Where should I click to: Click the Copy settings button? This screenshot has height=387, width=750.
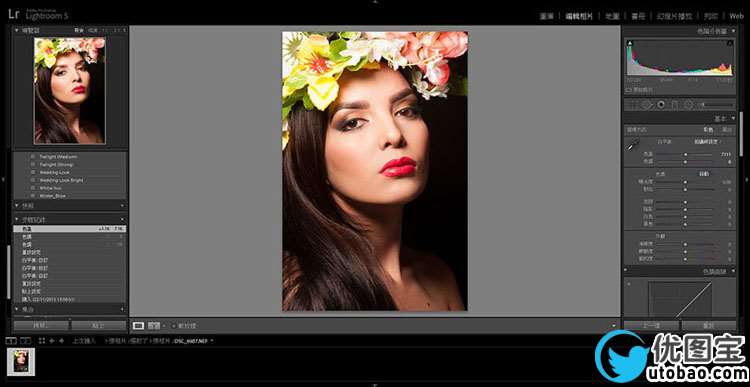[41, 325]
